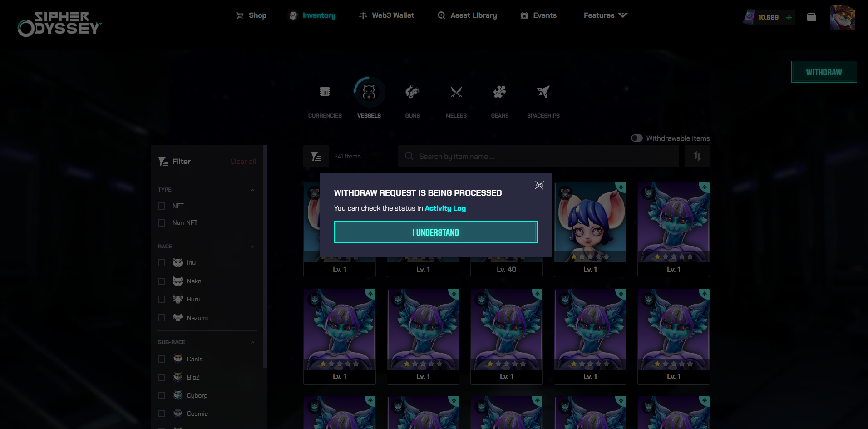Click the filter panel scrollbar

coord(265,256)
